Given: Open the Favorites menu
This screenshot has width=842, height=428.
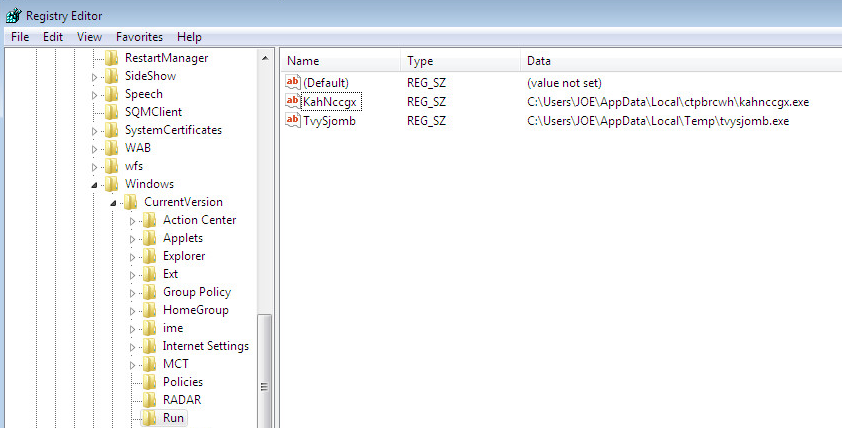Looking at the screenshot, I should [x=139, y=37].
